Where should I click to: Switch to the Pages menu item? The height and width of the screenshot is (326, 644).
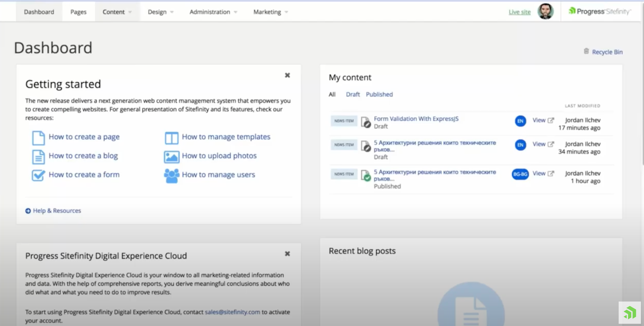[x=78, y=12]
